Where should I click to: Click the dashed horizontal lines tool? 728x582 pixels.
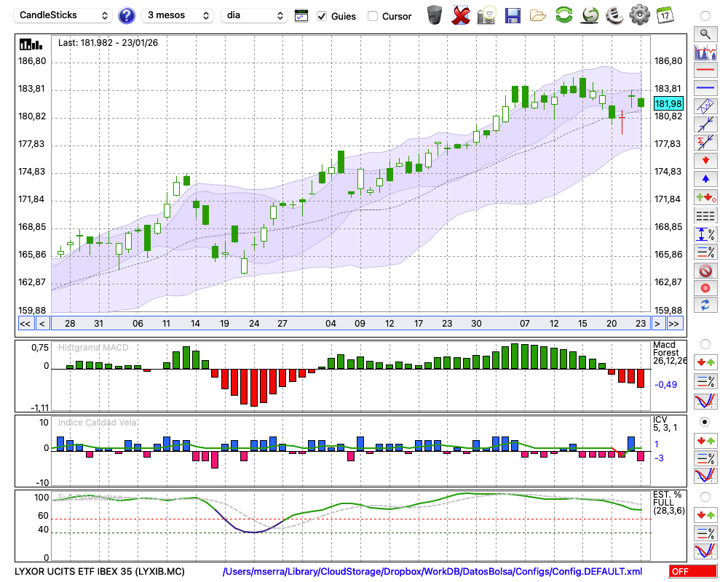[705, 216]
